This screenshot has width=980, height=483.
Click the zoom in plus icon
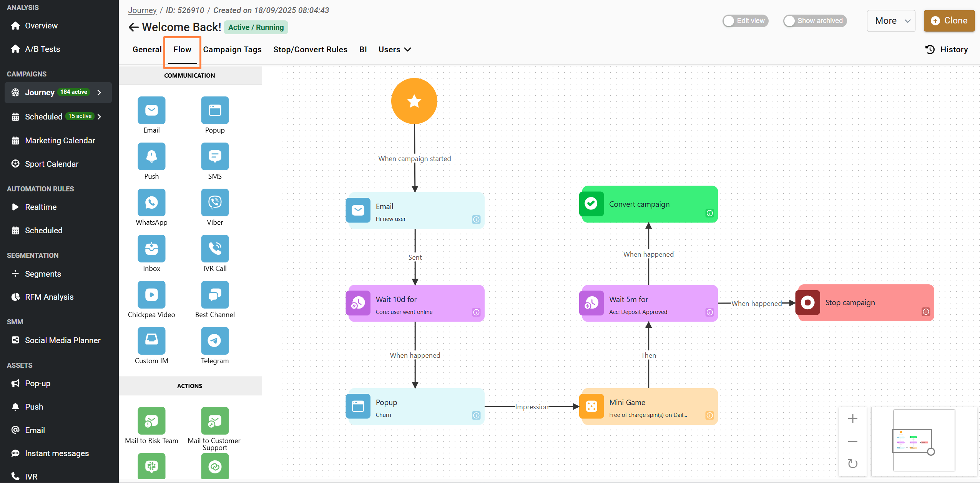(x=852, y=418)
